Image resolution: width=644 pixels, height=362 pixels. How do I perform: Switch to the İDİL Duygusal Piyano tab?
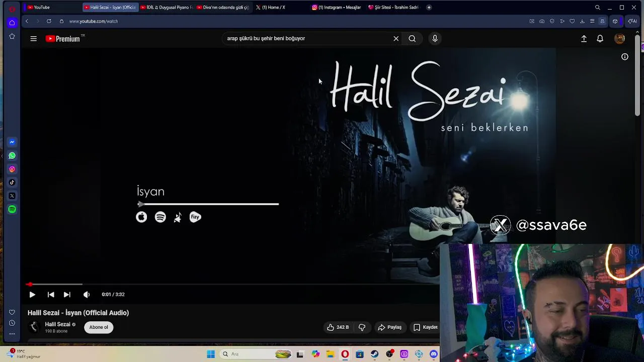(x=166, y=8)
